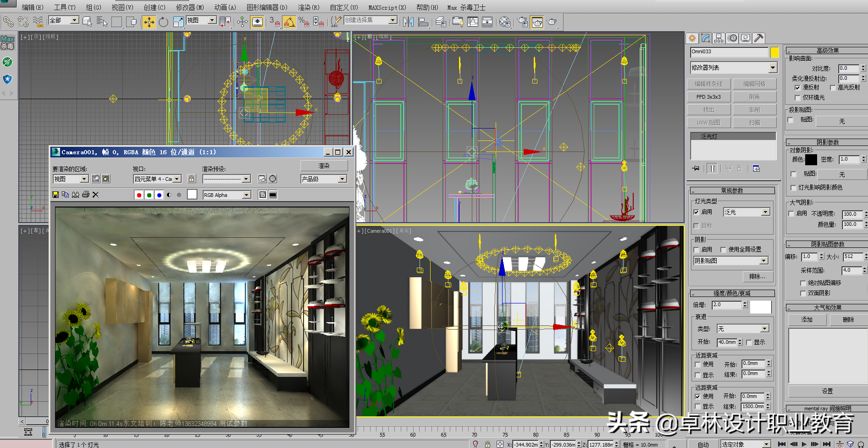Open the Utilities hammer tab
Image resolution: width=868 pixels, height=448 pixels.
[759, 38]
